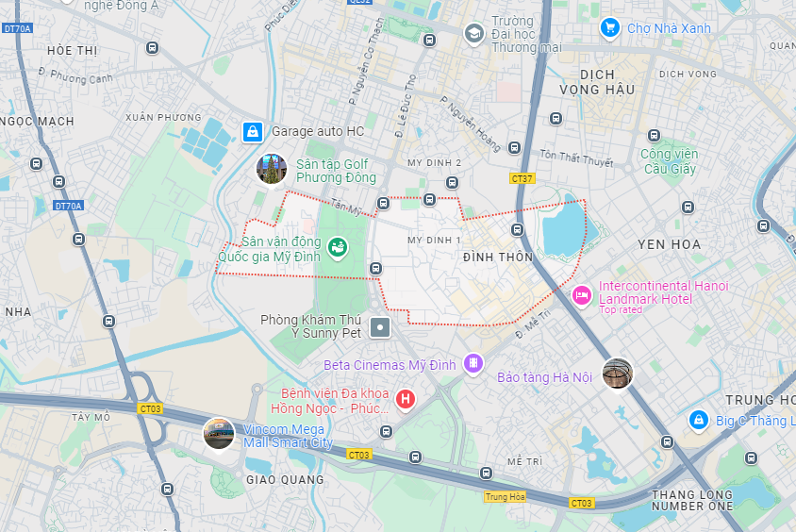Click the Bệnh viện Hồng Ngọc hospital marker

point(406,400)
